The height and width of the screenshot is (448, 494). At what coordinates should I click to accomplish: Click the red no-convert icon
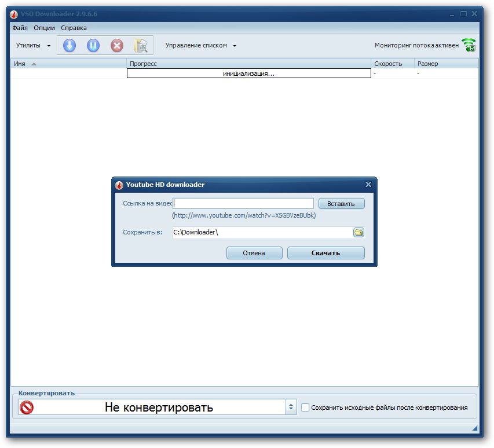click(x=27, y=407)
